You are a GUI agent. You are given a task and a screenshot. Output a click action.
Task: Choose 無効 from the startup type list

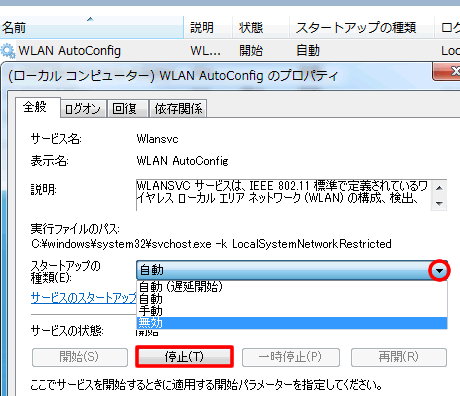point(292,323)
